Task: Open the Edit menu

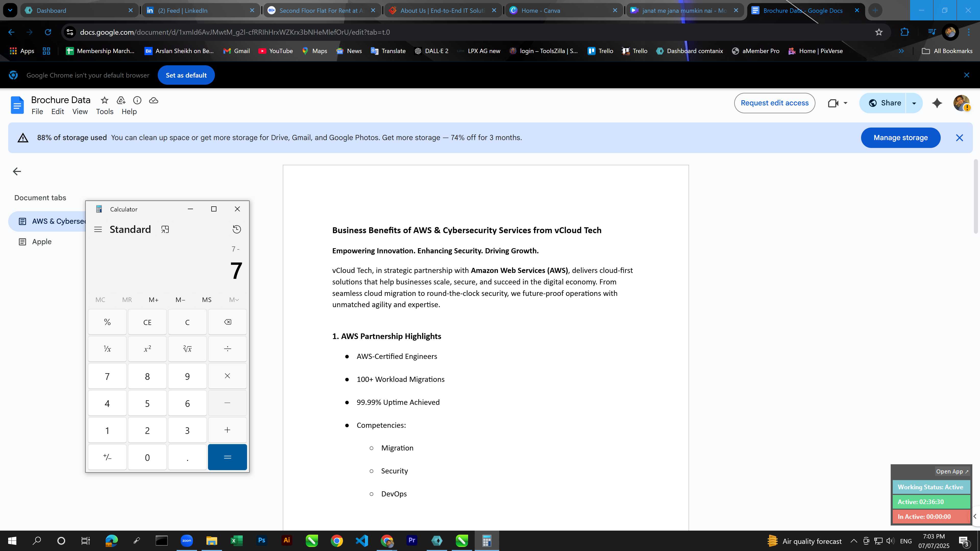Action: 57,111
